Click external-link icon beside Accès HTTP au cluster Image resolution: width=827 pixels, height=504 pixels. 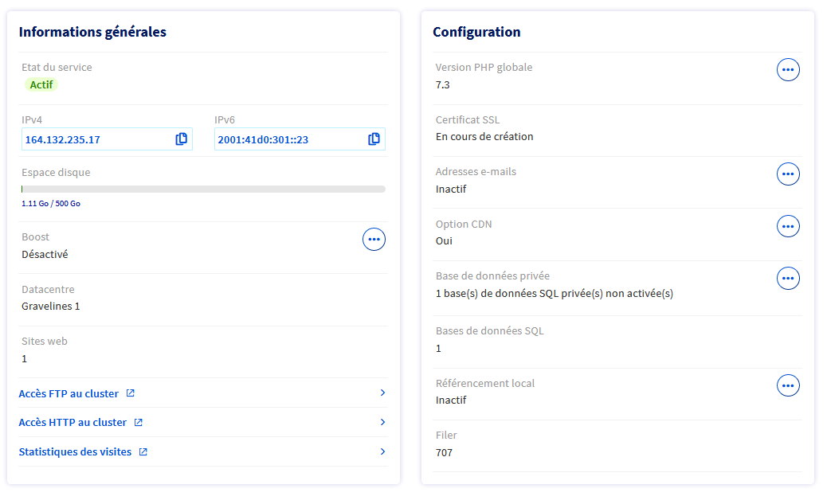pos(139,423)
